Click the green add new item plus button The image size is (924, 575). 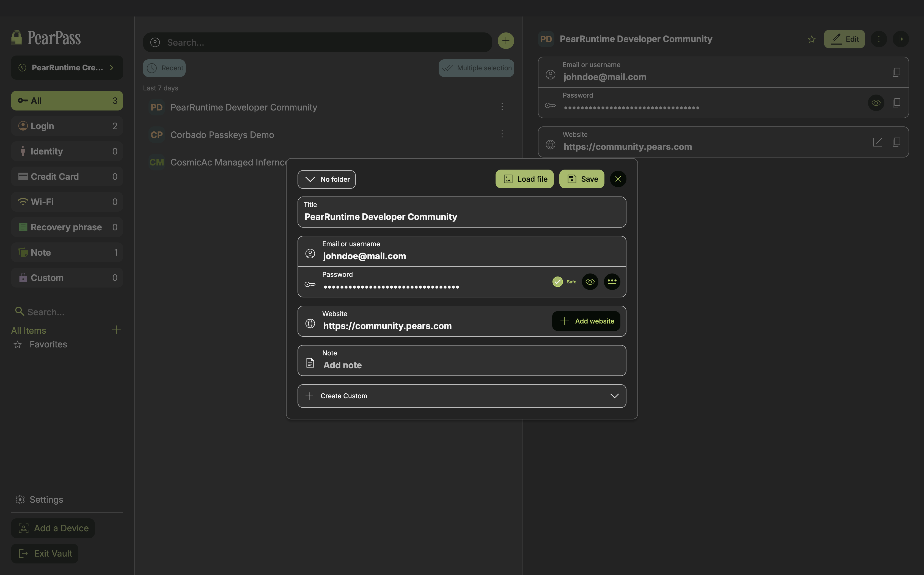(505, 41)
